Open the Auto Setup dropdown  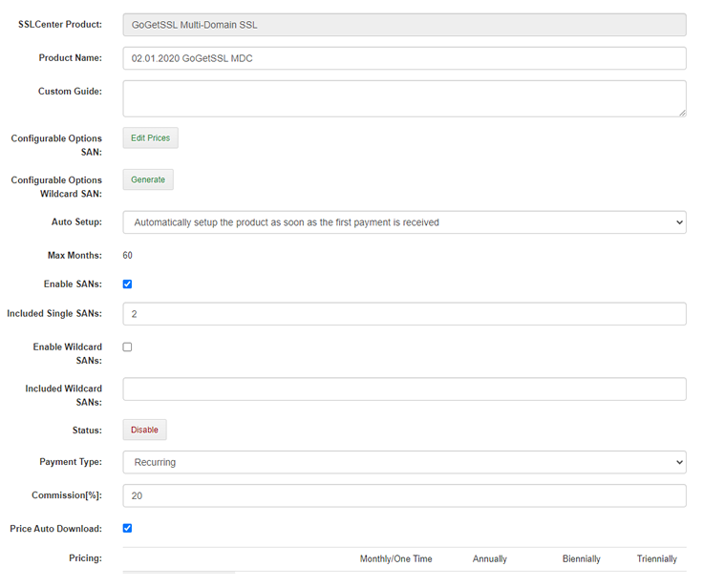[404, 222]
